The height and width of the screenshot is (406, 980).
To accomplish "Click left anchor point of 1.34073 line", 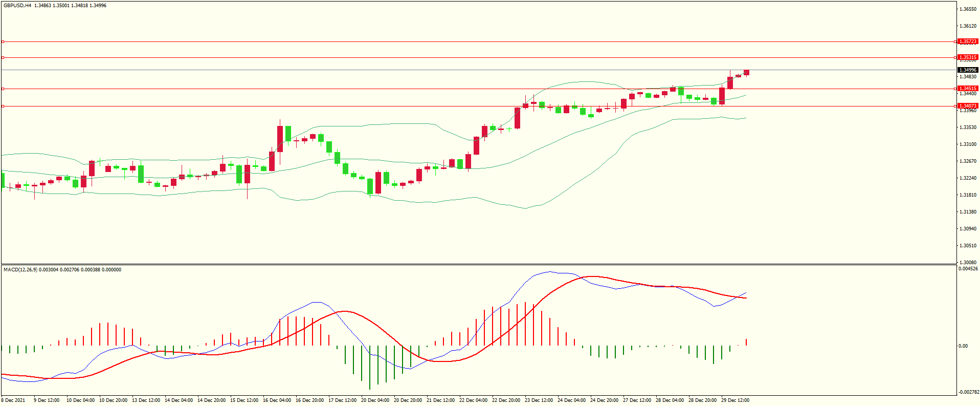I will [3, 106].
